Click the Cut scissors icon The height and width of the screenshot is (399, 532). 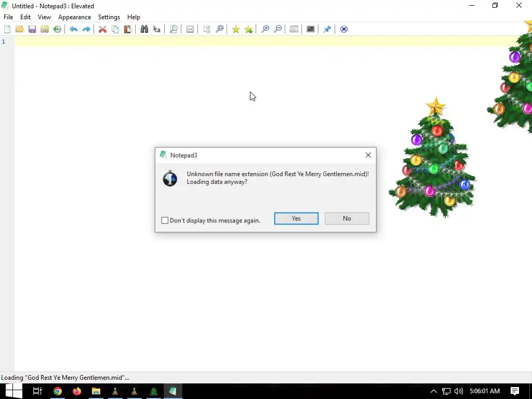click(x=102, y=29)
